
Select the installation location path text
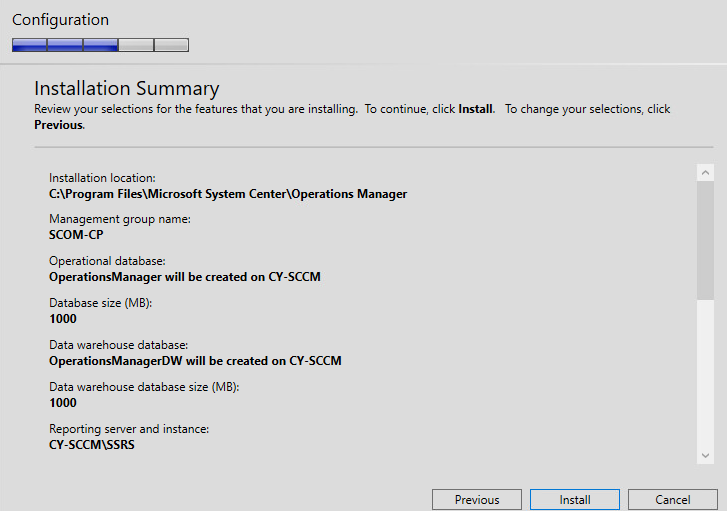228,194
